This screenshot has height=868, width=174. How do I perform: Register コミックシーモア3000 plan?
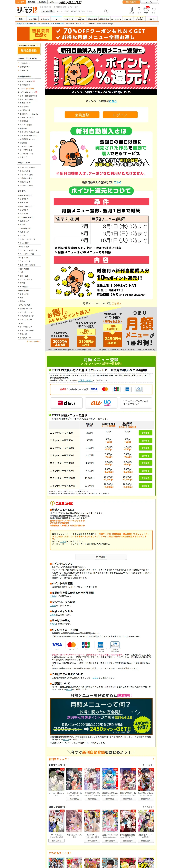pyautogui.click(x=145, y=463)
